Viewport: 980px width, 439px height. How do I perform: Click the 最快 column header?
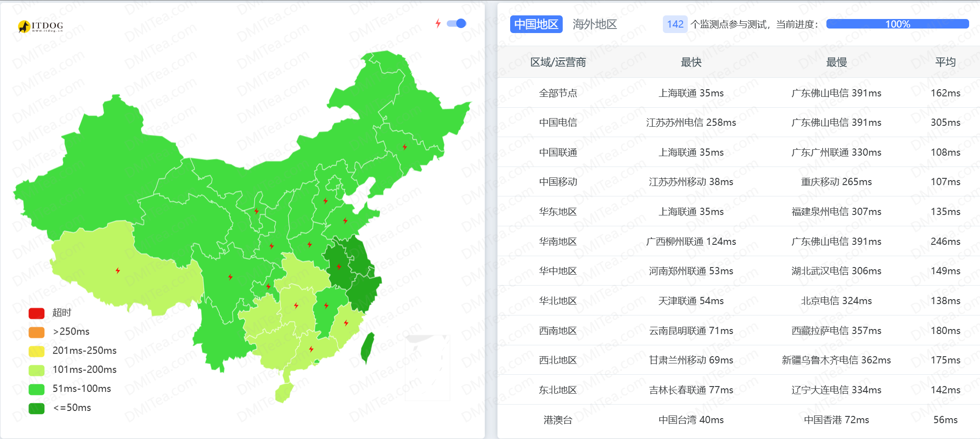(691, 62)
